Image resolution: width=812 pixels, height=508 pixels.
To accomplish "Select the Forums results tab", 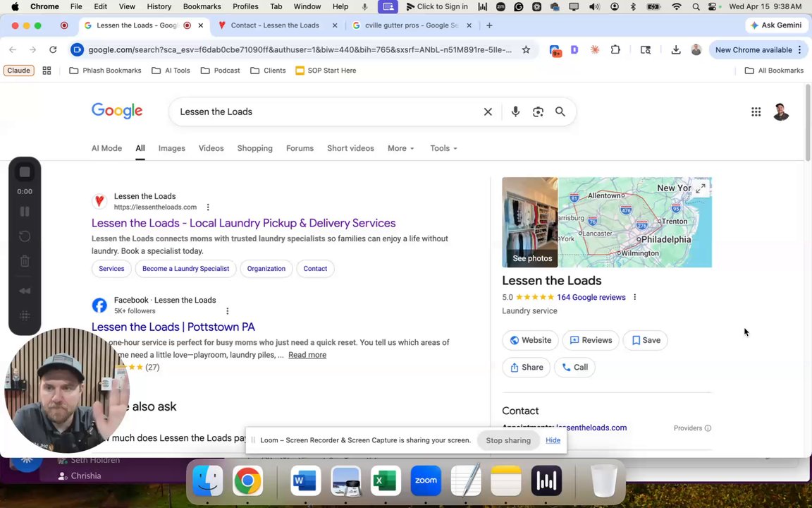I will [x=300, y=148].
